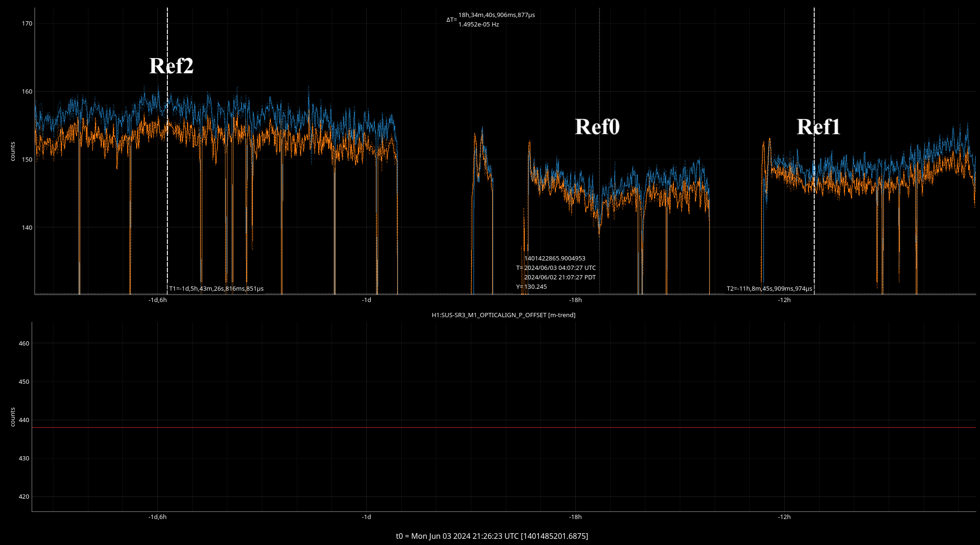Image resolution: width=980 pixels, height=545 pixels.
Task: Click the 170 tick on upper Y axis
Action: (x=27, y=24)
